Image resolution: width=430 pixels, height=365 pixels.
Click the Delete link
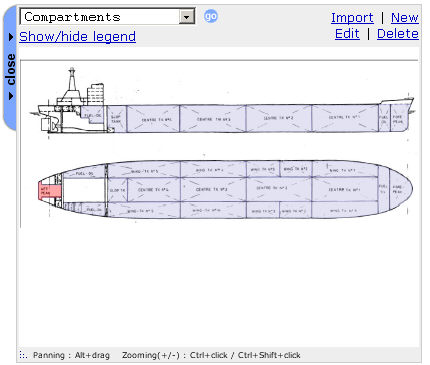coord(398,34)
